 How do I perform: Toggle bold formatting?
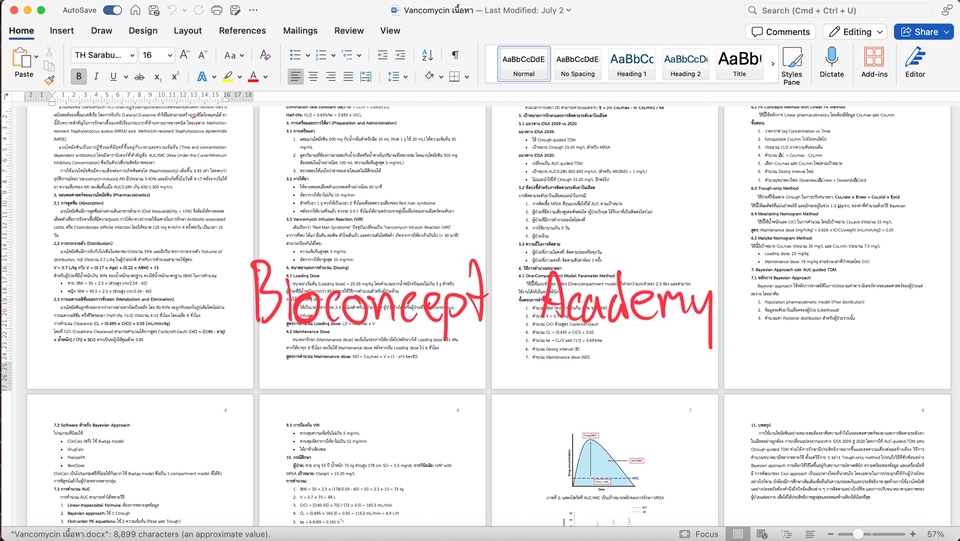79,77
